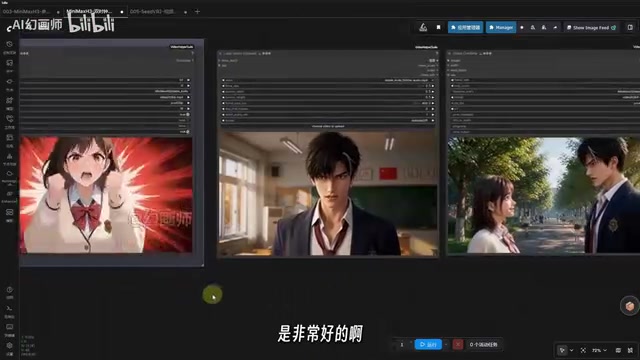Click the Chinese app manager button left of Manager
Screen dimensions: 640x360
[x=465, y=27]
